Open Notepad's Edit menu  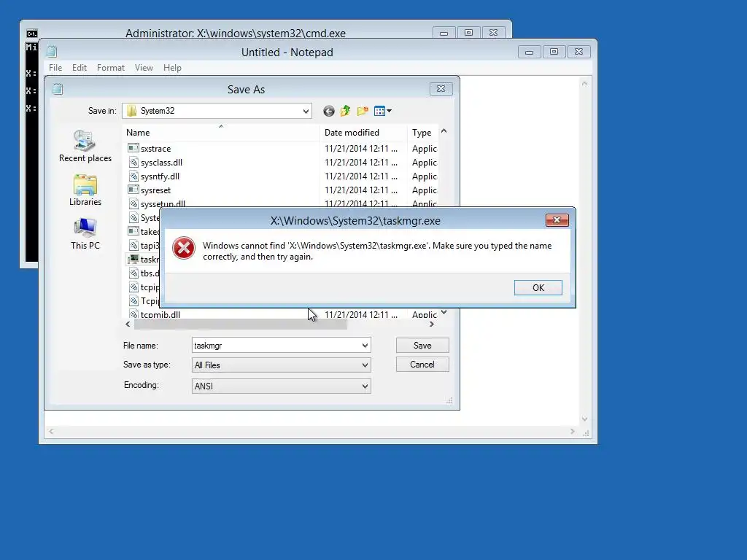point(79,68)
